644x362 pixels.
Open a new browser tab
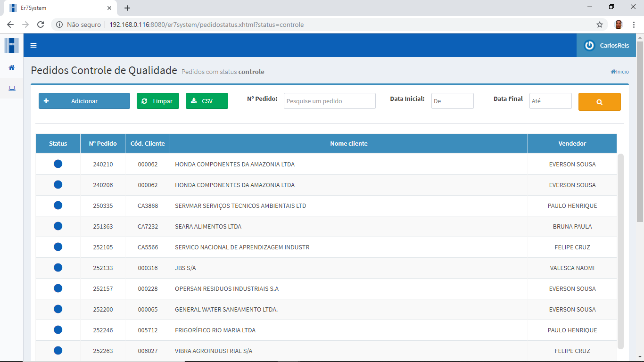click(127, 8)
